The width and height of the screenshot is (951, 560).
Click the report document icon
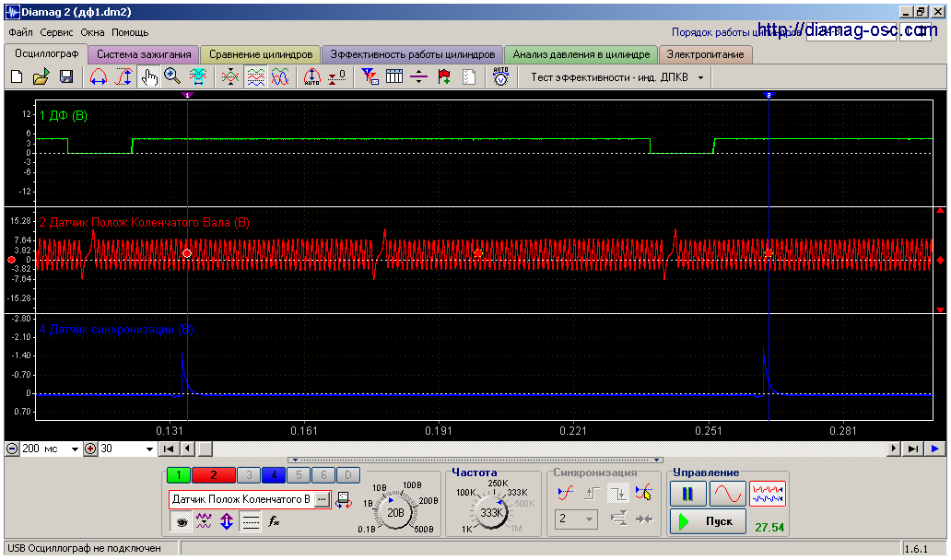[x=469, y=77]
